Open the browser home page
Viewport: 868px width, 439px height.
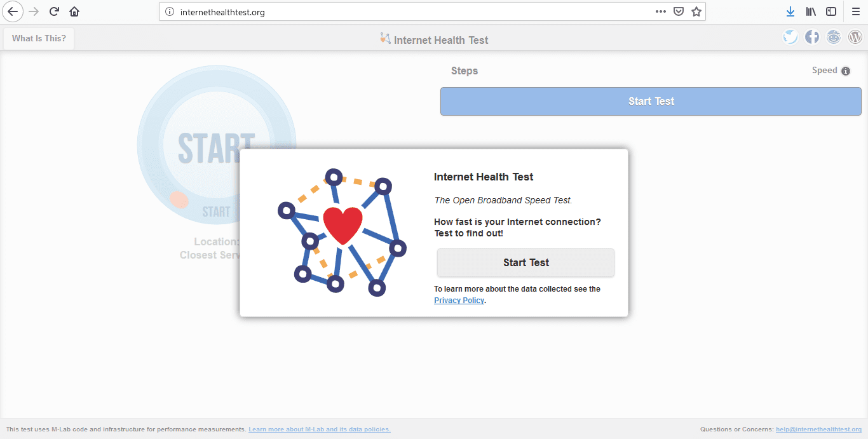tap(74, 11)
